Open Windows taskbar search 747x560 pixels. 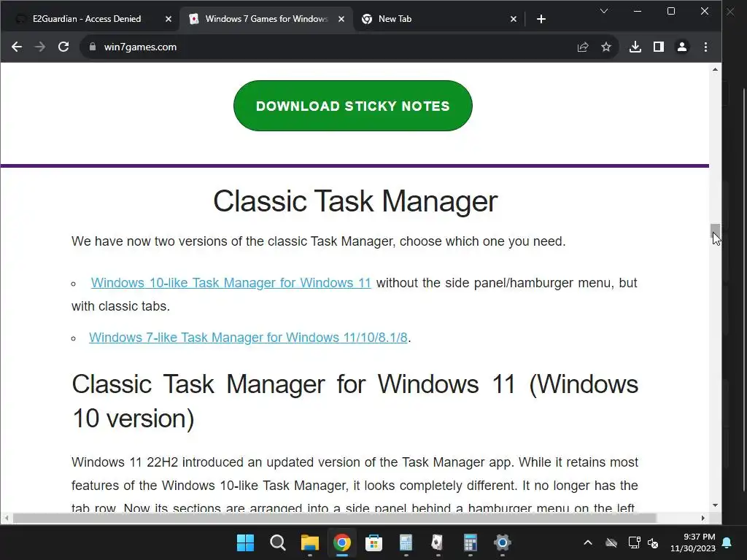[277, 542]
